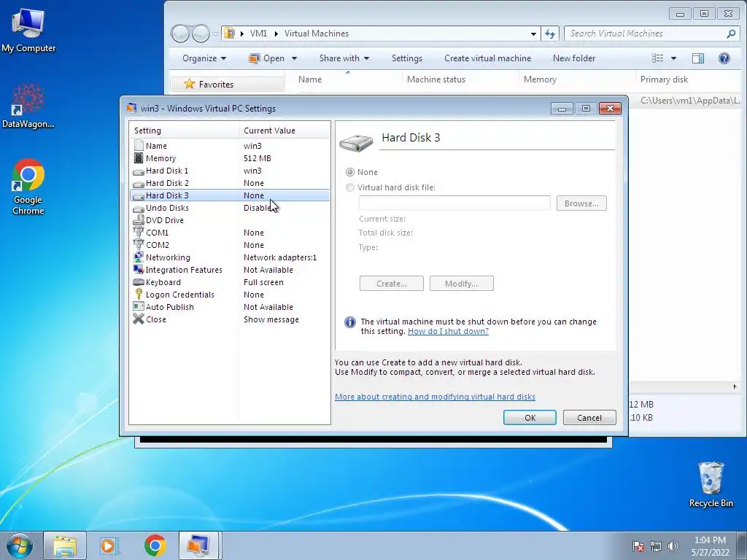This screenshot has height=560, width=747.
Task: Open Explorer help question mark icon
Action: (x=724, y=58)
